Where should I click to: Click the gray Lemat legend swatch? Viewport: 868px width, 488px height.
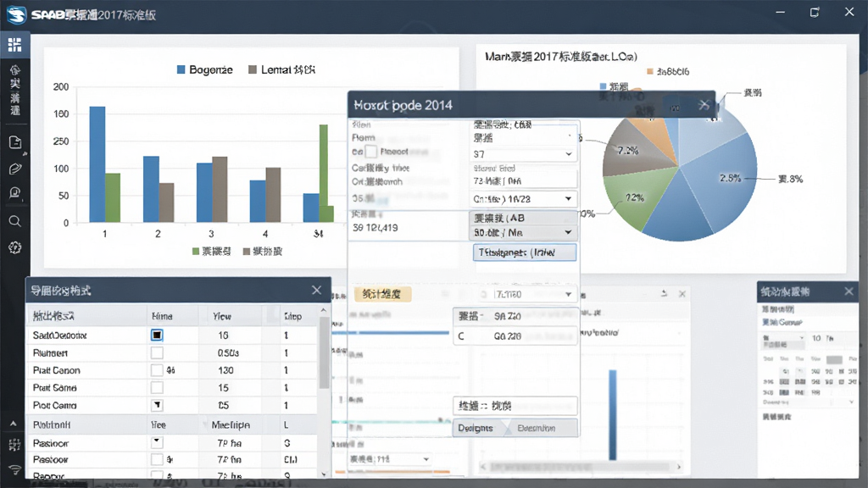pos(253,69)
